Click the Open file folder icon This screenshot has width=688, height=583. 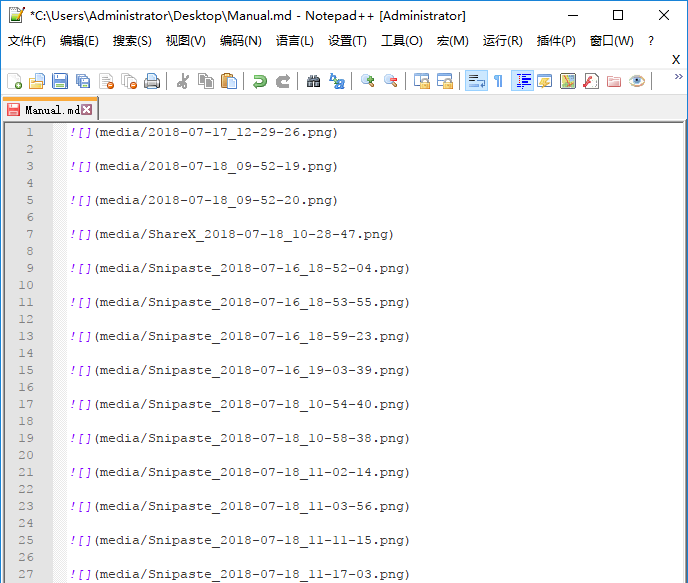point(37,81)
